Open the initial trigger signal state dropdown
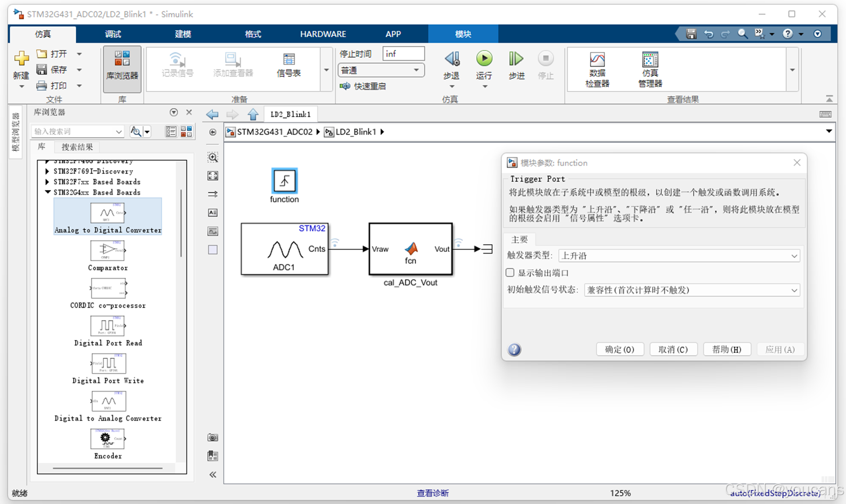846x504 pixels. click(692, 290)
